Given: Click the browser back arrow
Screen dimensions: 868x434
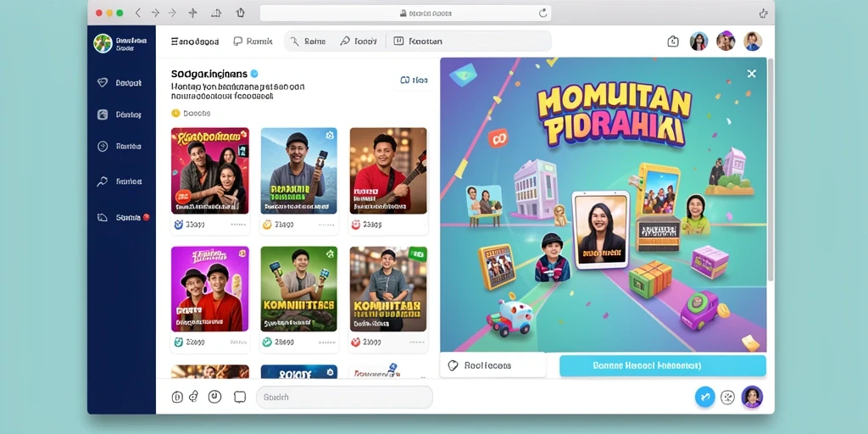Looking at the screenshot, I should click(138, 13).
